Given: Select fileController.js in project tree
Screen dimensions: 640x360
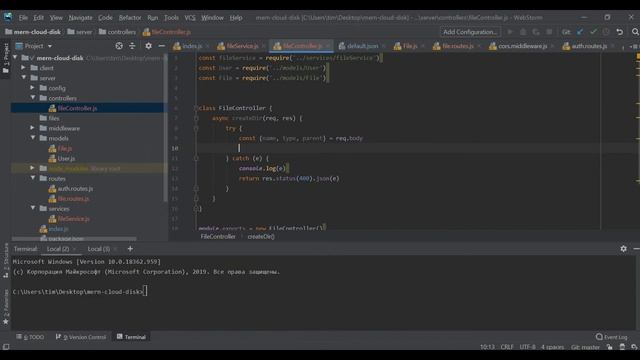Looking at the screenshot, I should [77, 108].
